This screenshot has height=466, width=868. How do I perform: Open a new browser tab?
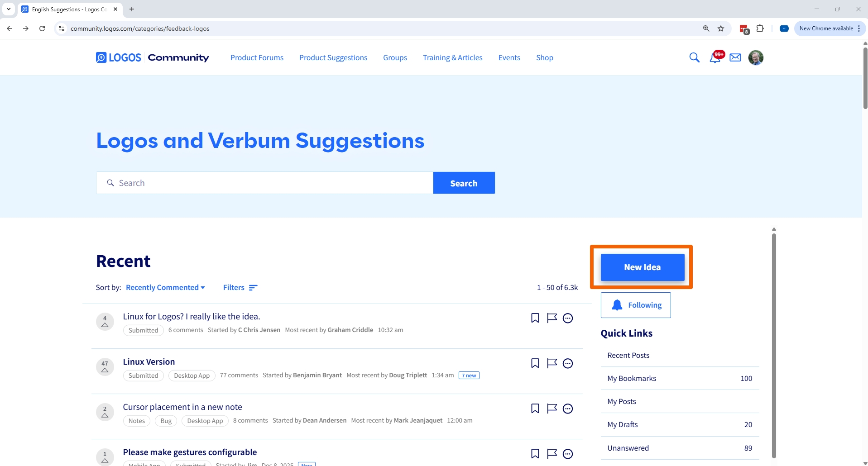[132, 9]
